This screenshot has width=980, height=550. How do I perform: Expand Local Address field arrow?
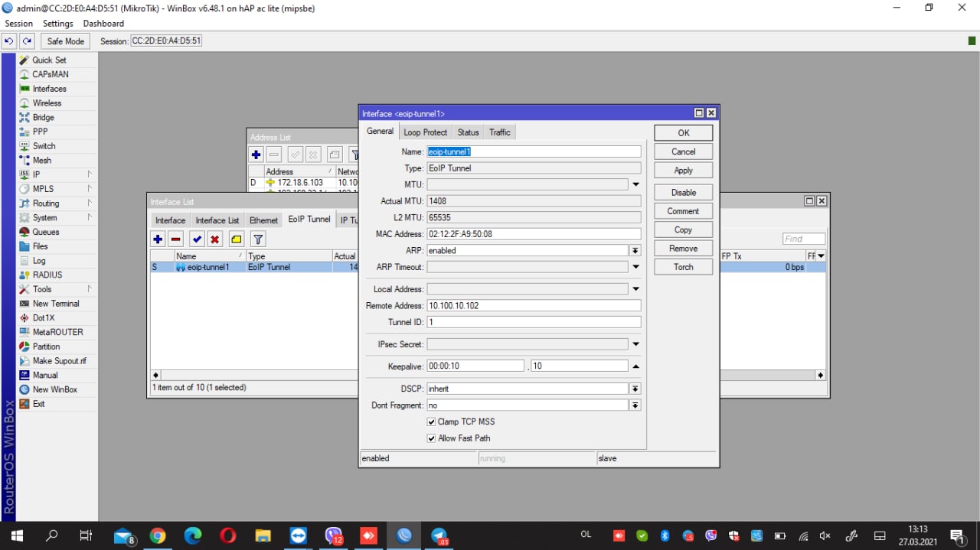click(x=635, y=289)
